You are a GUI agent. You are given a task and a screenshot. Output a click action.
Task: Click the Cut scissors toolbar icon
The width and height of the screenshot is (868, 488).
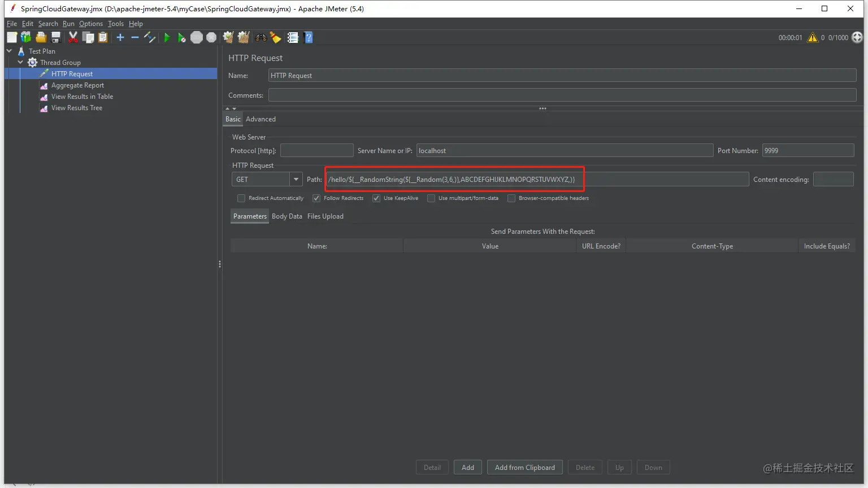(x=73, y=37)
